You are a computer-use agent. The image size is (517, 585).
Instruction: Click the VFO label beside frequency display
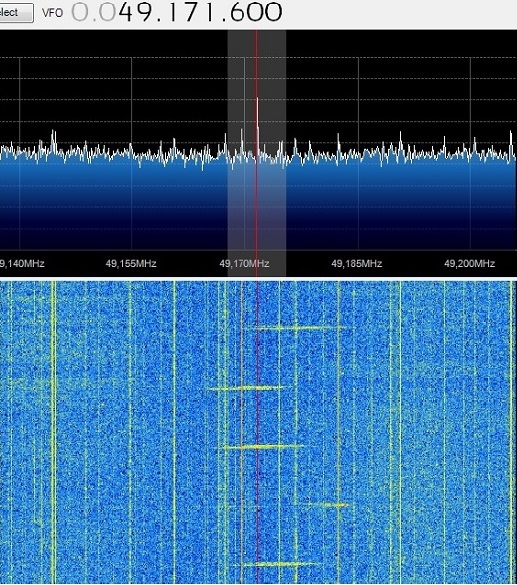pyautogui.click(x=52, y=13)
